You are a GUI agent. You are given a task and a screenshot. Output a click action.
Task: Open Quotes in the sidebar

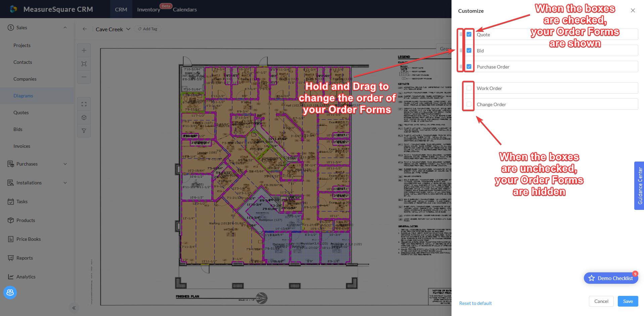21,112
